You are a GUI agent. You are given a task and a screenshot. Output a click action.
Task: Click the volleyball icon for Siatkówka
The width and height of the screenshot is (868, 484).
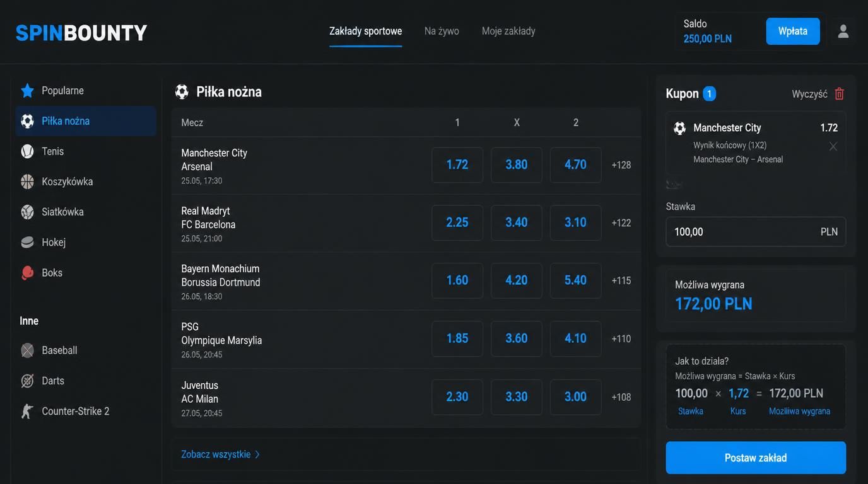coord(27,212)
